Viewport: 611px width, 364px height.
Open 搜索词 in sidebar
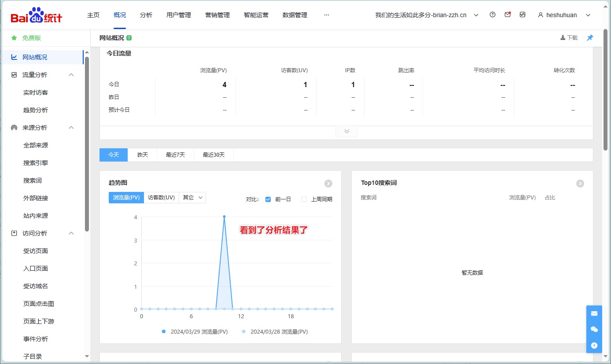pyautogui.click(x=33, y=180)
